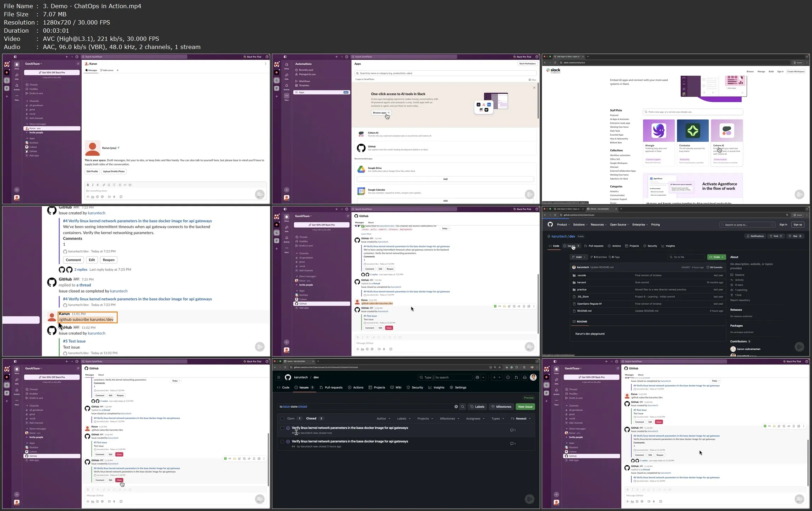The image size is (812, 511).
Task: Toggle bold formatting in Karun DM composer
Action: (x=88, y=185)
